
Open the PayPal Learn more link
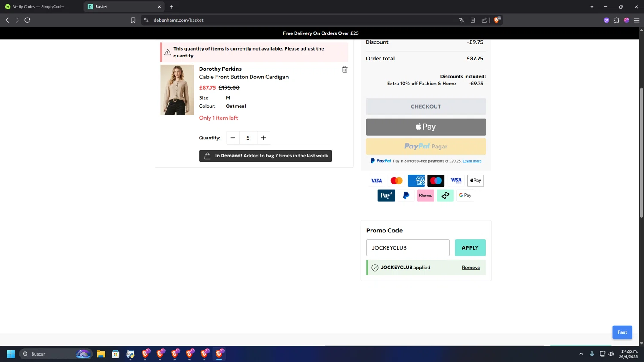pyautogui.click(x=472, y=161)
